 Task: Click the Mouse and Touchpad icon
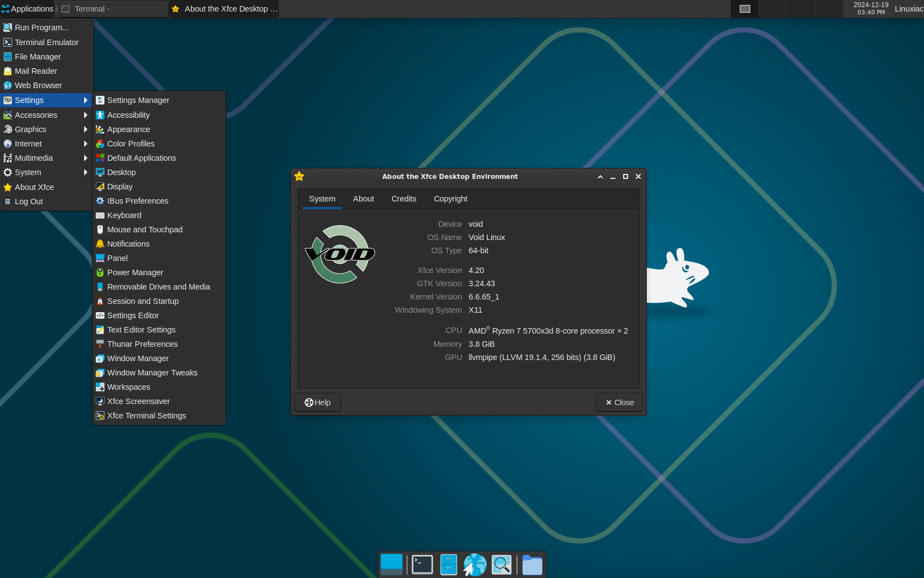tap(100, 230)
